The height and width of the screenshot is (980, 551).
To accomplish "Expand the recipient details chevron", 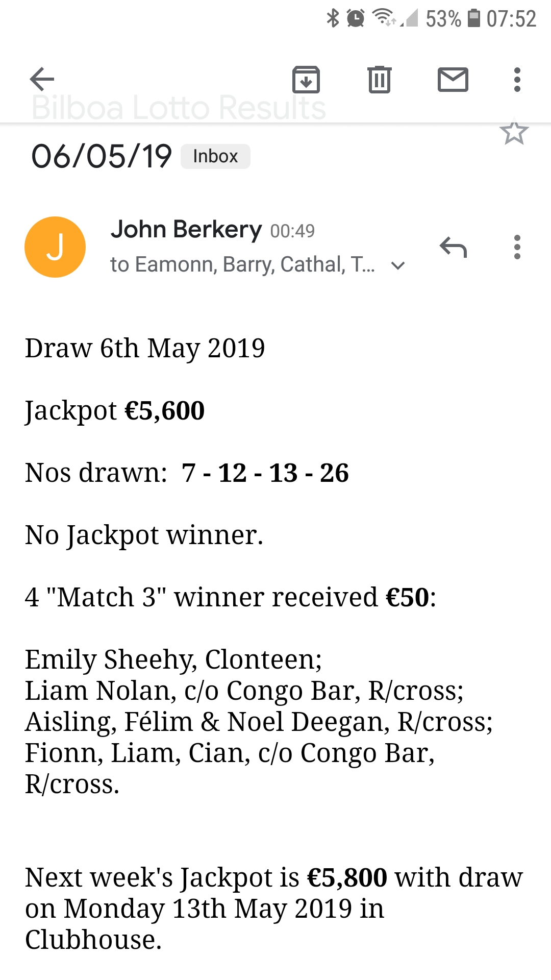I will click(398, 265).
